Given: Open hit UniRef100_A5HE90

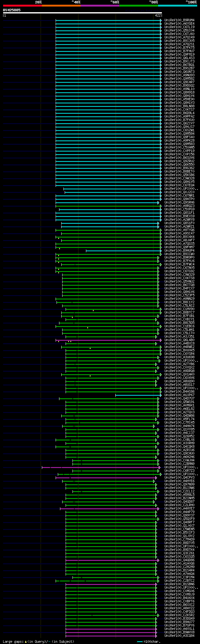Looking at the screenshot, I should 179,99.
